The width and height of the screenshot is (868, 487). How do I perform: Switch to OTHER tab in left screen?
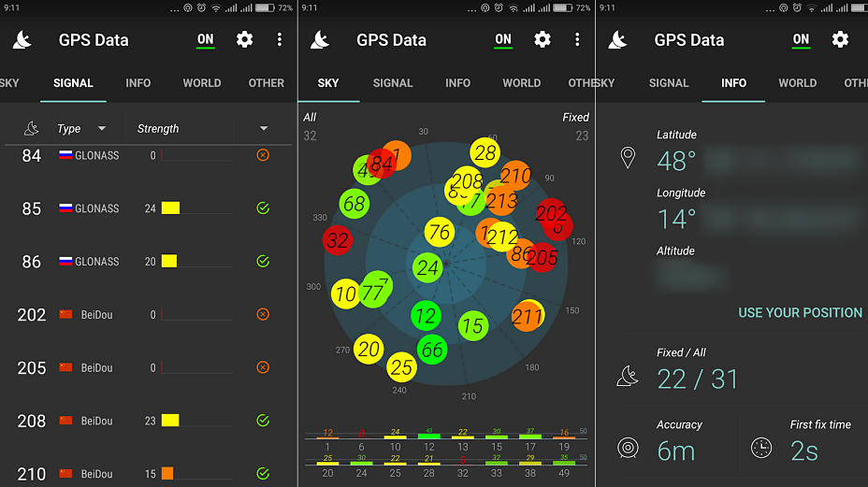click(267, 83)
